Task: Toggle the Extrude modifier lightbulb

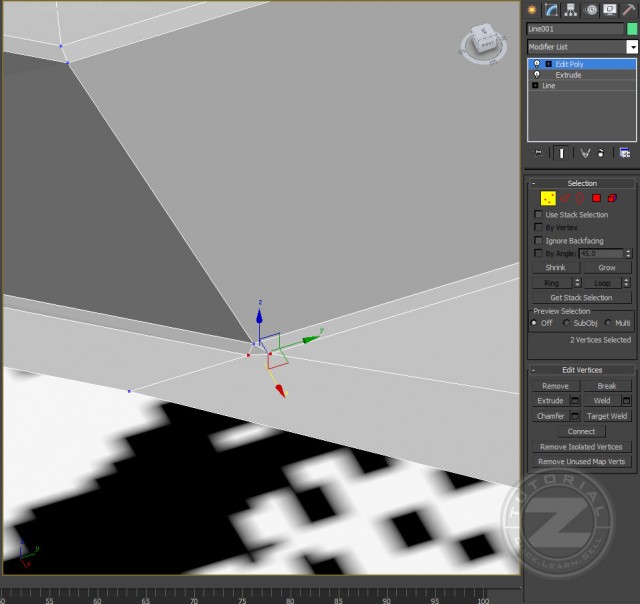Action: (x=537, y=75)
